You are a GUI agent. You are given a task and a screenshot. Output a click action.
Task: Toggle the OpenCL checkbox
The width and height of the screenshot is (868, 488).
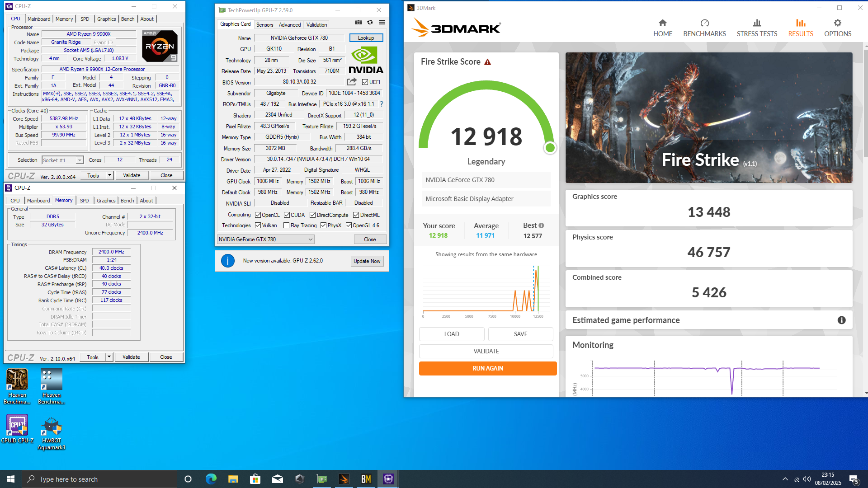click(258, 215)
